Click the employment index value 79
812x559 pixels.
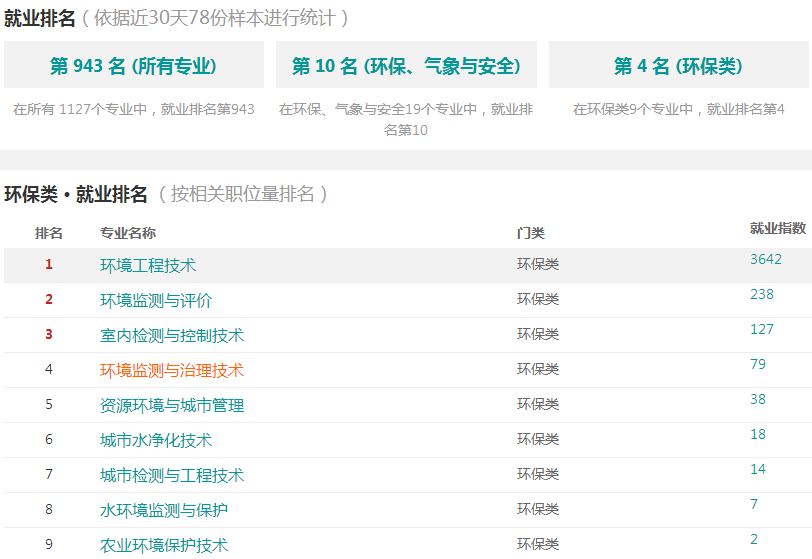tap(758, 364)
